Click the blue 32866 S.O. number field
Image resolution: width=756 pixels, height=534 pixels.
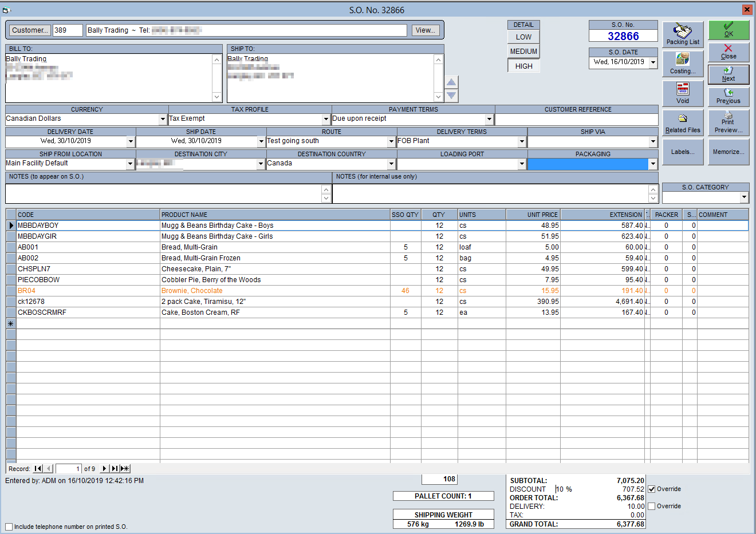point(623,36)
